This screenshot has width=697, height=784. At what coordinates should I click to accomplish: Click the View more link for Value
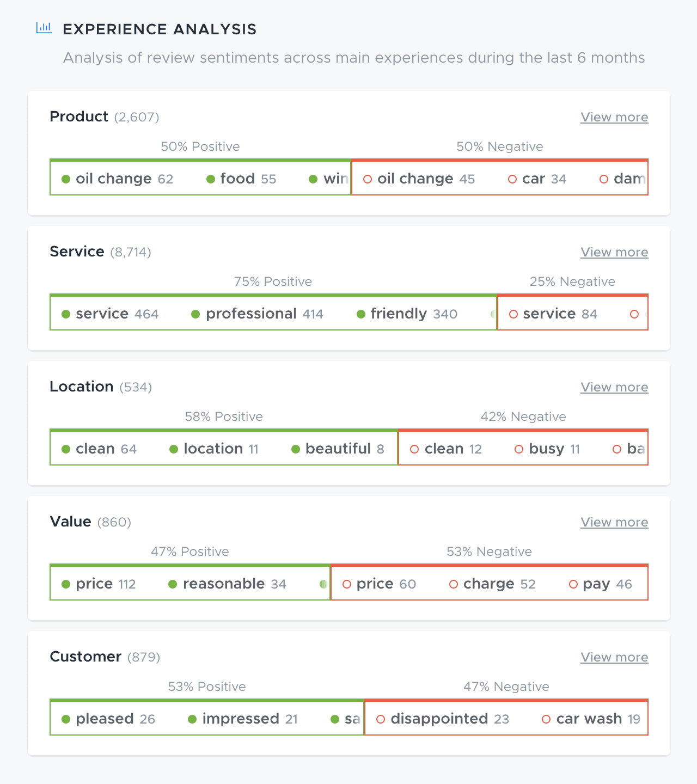614,522
